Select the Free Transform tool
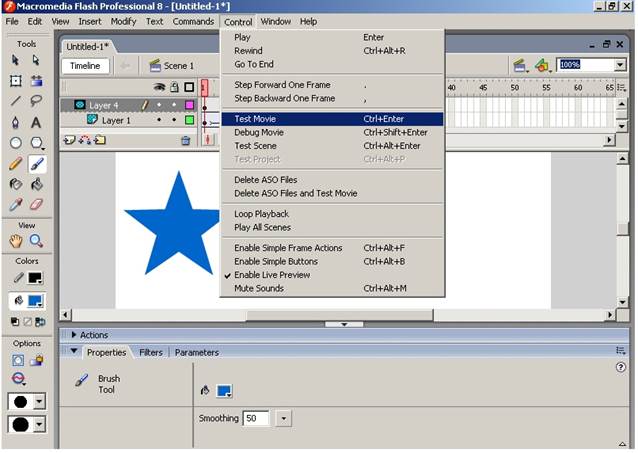 (15, 81)
